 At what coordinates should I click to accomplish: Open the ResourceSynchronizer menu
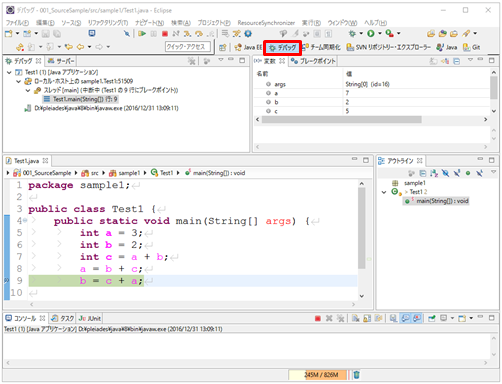tap(266, 23)
